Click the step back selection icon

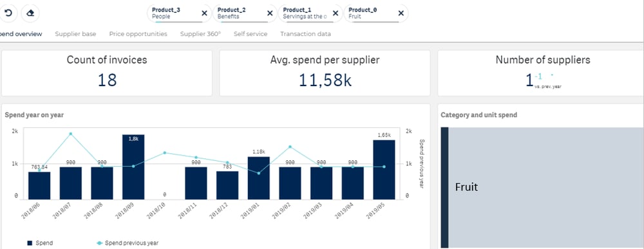8,13
